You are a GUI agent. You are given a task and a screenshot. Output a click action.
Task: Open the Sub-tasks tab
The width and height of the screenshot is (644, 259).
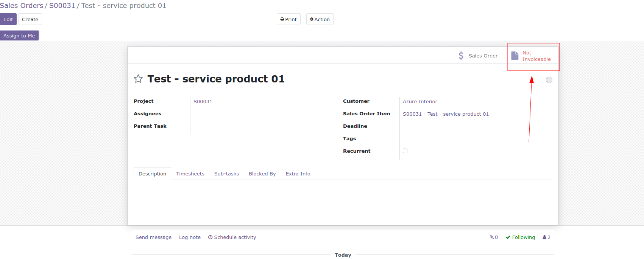[226, 174]
